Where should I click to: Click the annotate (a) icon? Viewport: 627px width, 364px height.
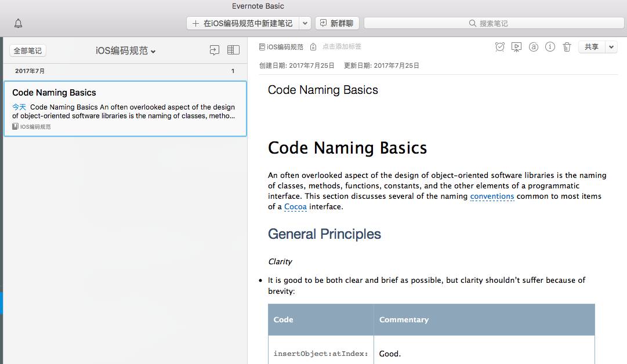[x=534, y=47]
